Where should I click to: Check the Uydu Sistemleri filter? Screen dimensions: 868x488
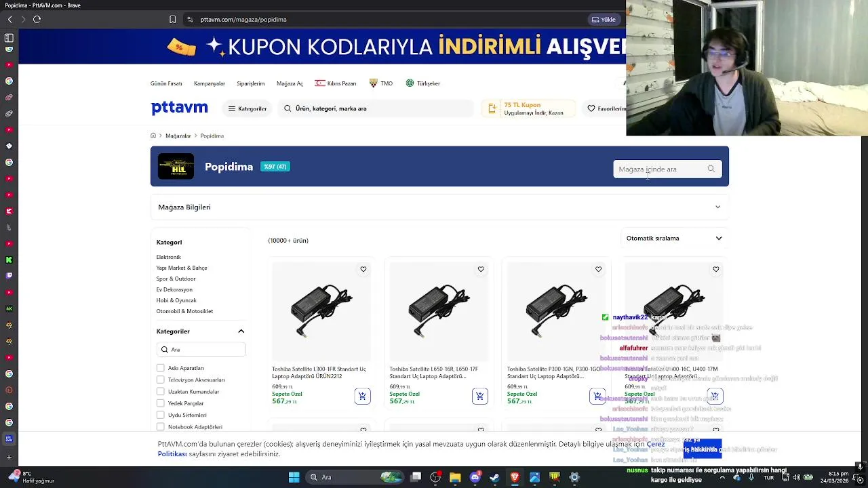click(x=161, y=415)
